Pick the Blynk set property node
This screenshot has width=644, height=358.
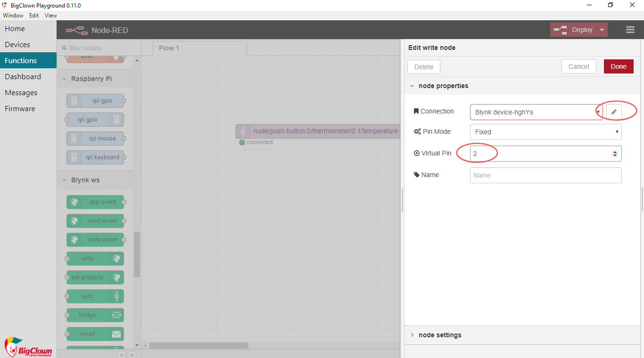coord(95,277)
